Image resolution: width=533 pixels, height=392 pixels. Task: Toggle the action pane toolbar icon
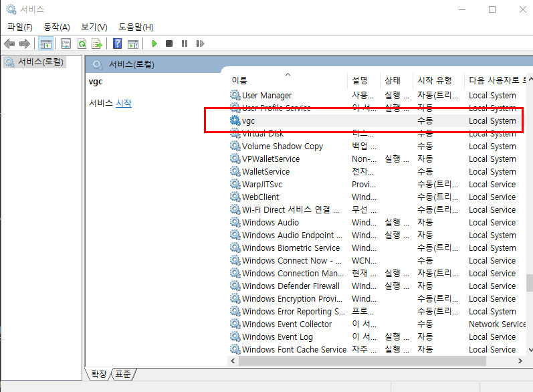pos(133,44)
